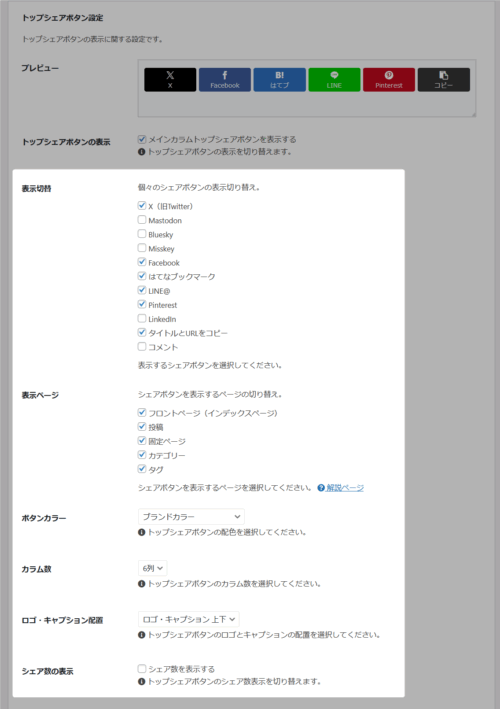Image resolution: width=500 pixels, height=709 pixels.
Task: Enable the Mastodon share button checkbox
Action: (142, 220)
